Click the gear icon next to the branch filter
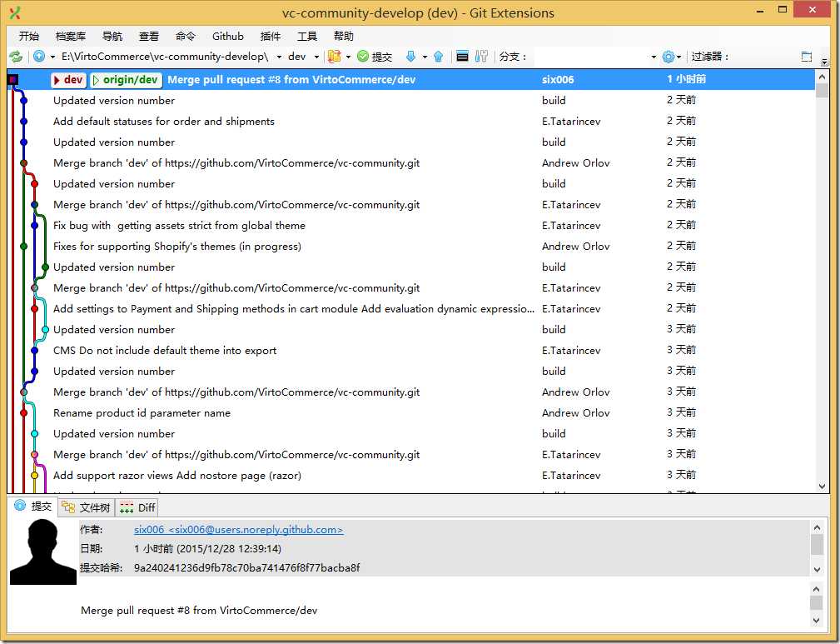The width and height of the screenshot is (840, 644). point(668,57)
